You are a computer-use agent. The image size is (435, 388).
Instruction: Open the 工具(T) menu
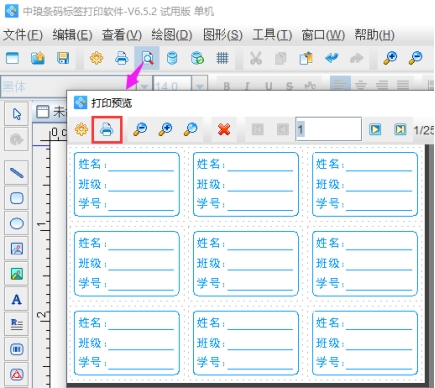click(272, 35)
